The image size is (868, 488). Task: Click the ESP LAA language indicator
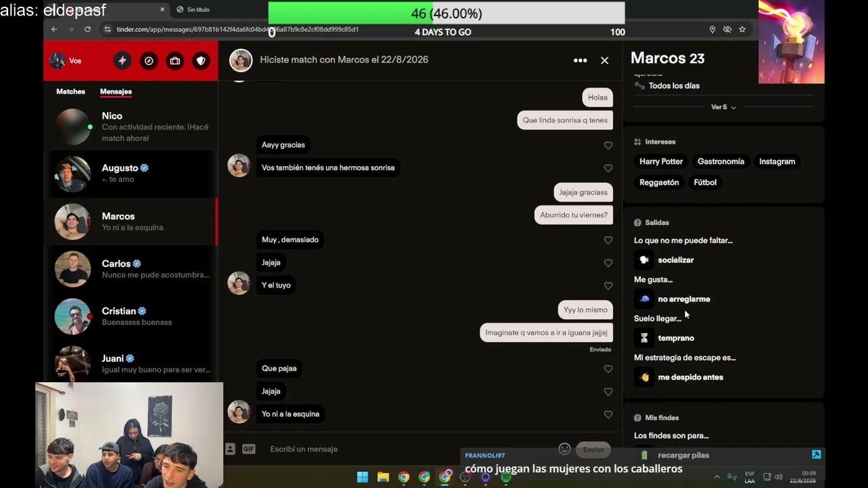[749, 477]
